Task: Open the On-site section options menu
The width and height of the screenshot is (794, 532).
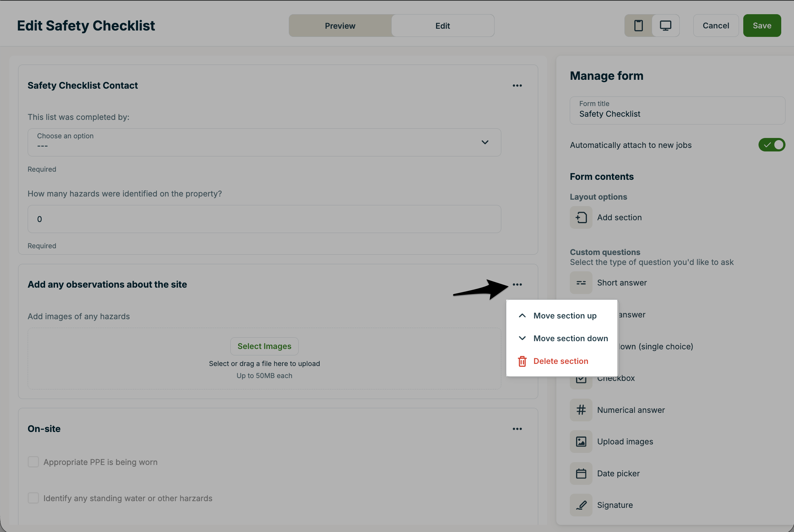Action: 517,429
